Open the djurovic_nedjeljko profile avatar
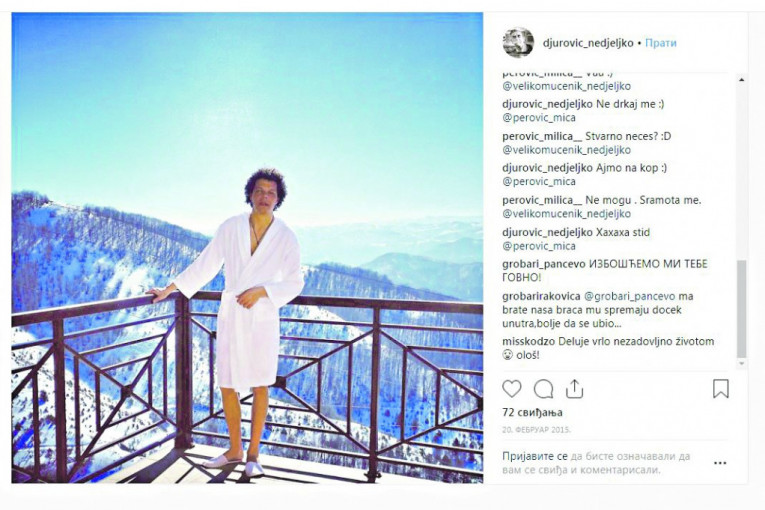The height and width of the screenshot is (510, 765). 518,42
